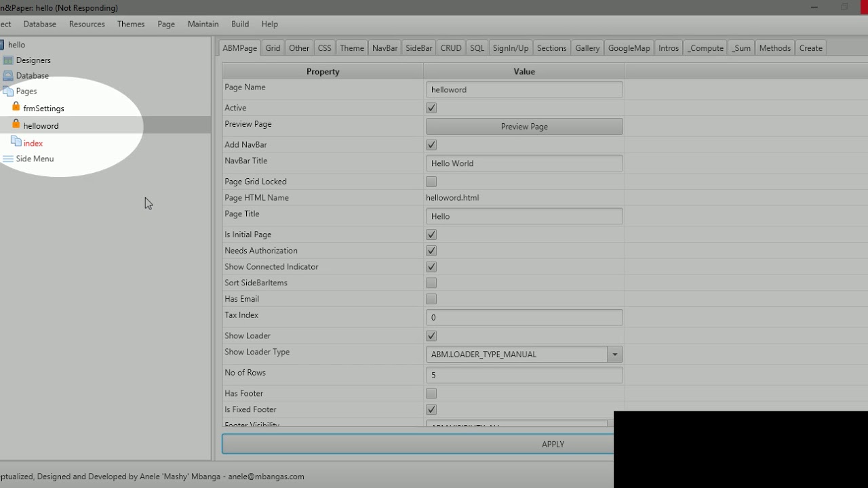Switch to the NavBar tab
Viewport: 868px width, 488px height.
click(385, 48)
